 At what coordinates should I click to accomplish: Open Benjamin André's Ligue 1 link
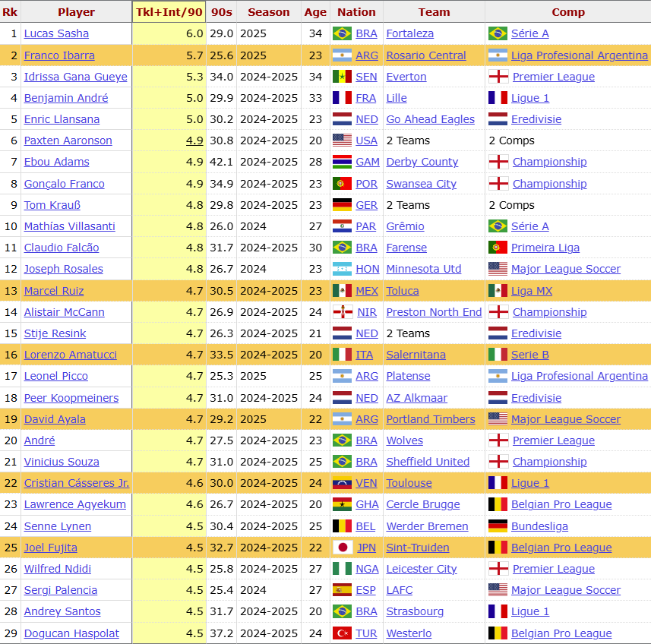(x=530, y=98)
